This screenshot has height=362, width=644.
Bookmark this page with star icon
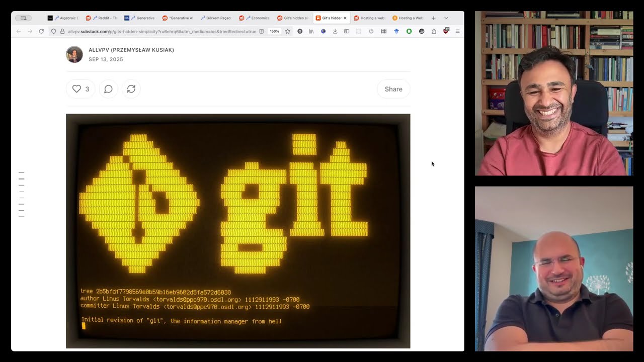point(287,31)
